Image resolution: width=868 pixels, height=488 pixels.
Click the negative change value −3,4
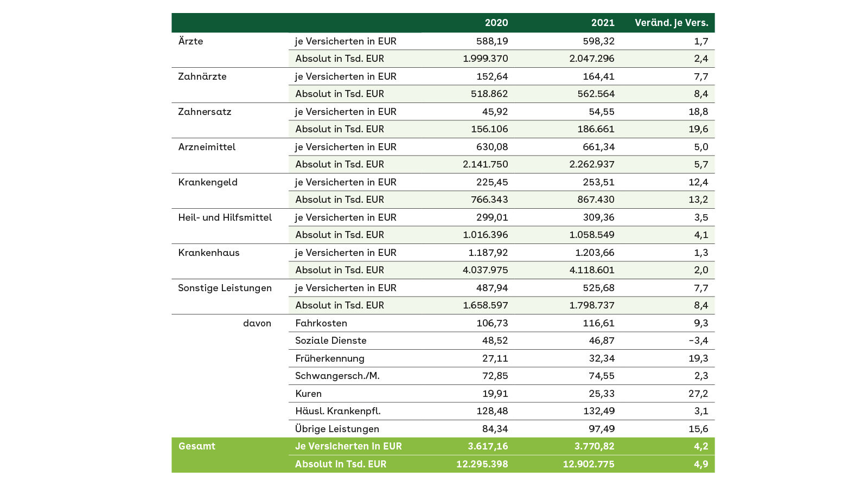[698, 341]
